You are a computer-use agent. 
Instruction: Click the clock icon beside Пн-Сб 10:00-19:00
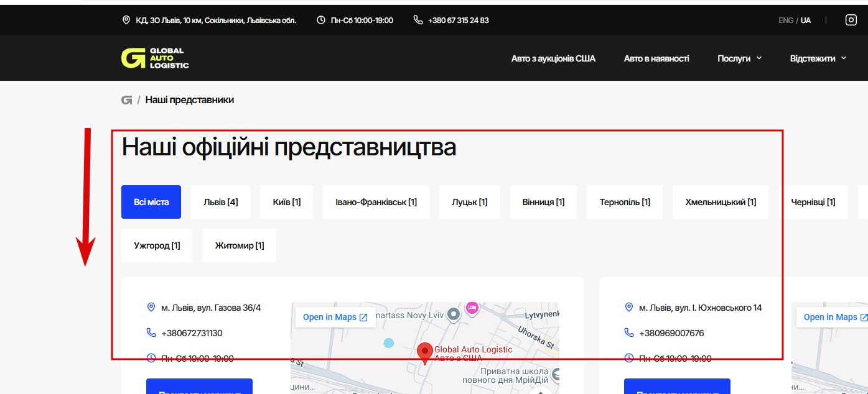(x=321, y=20)
